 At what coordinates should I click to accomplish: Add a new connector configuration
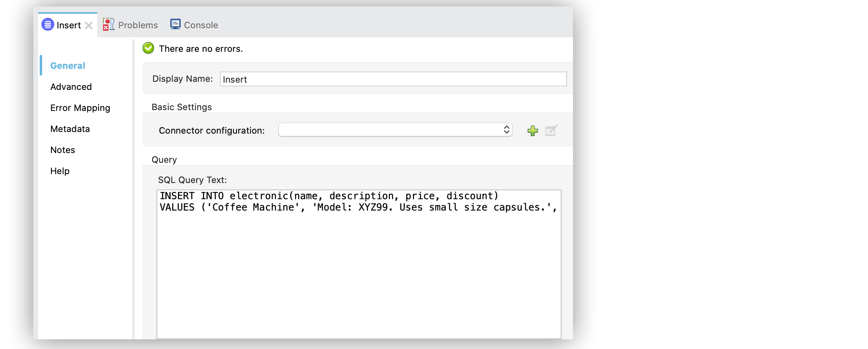[532, 130]
